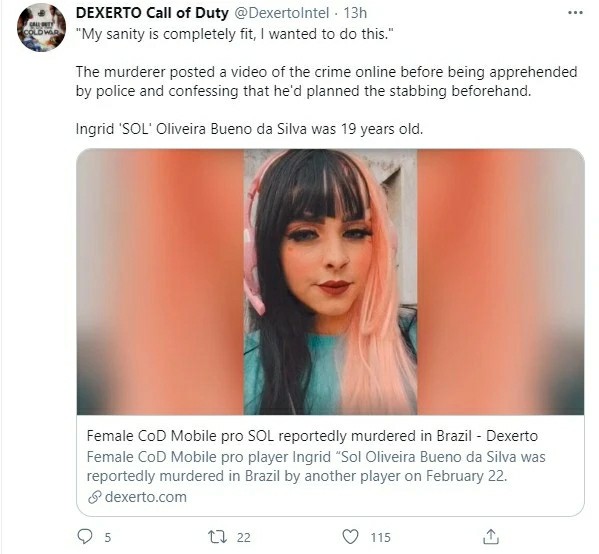Click the line stating she was 19 years old
The width and height of the screenshot is (599, 554).
[249, 129]
